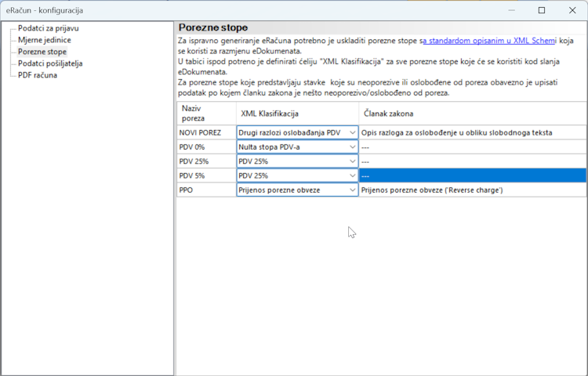Expand XML Klasifikacija dropdown for NOVI POREZ

[351, 133]
